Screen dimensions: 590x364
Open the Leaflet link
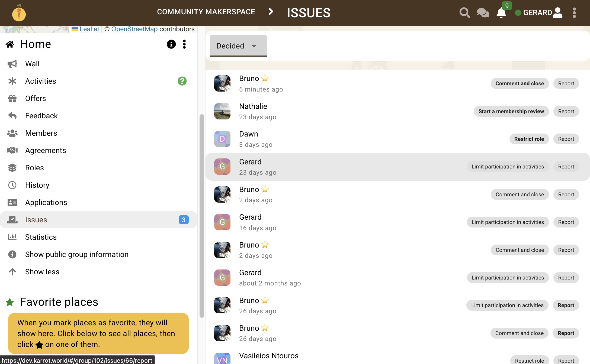click(89, 29)
